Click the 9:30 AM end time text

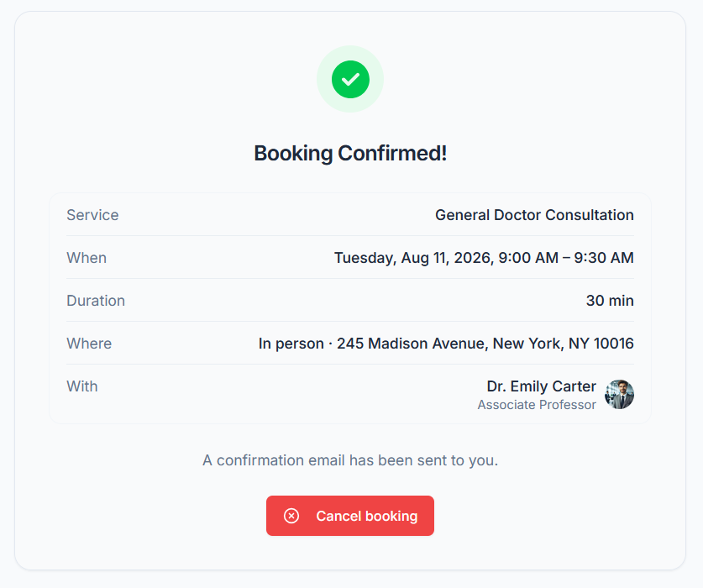(x=603, y=258)
